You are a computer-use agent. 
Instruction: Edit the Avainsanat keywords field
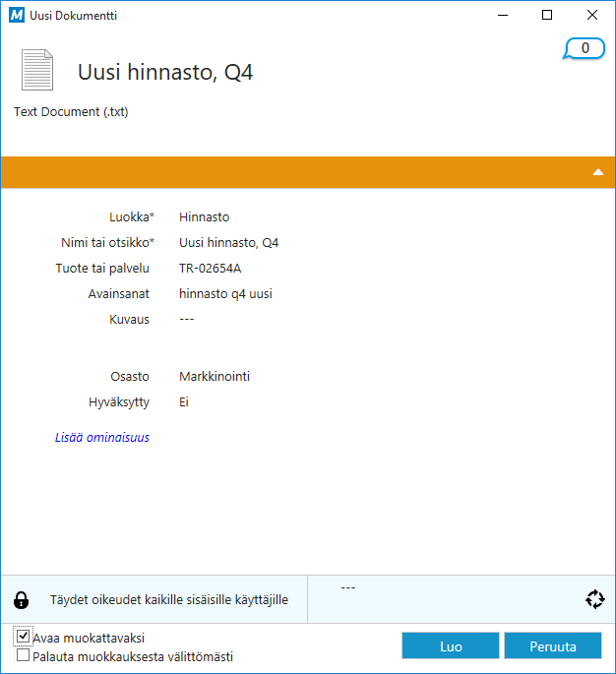coord(225,293)
